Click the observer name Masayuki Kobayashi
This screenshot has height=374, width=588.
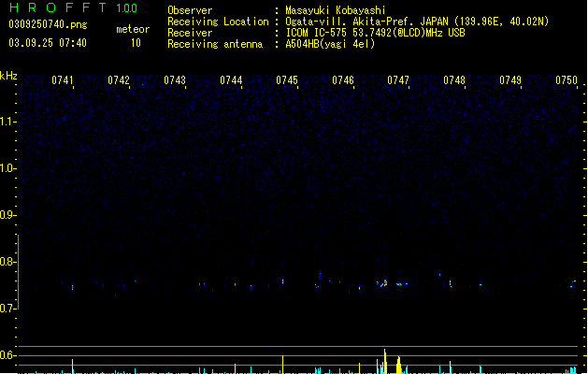click(x=336, y=10)
